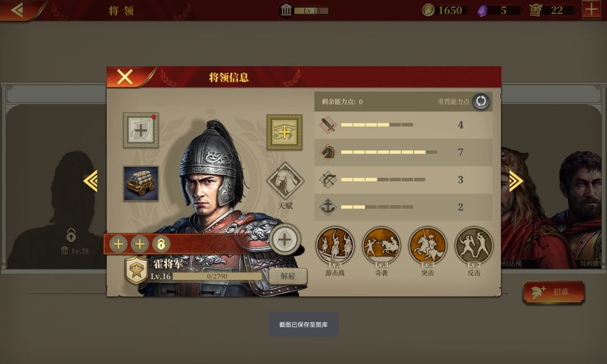Screen dimensions: 607x364
Task: Open the 游击战 skill icon
Action: pyautogui.click(x=335, y=245)
